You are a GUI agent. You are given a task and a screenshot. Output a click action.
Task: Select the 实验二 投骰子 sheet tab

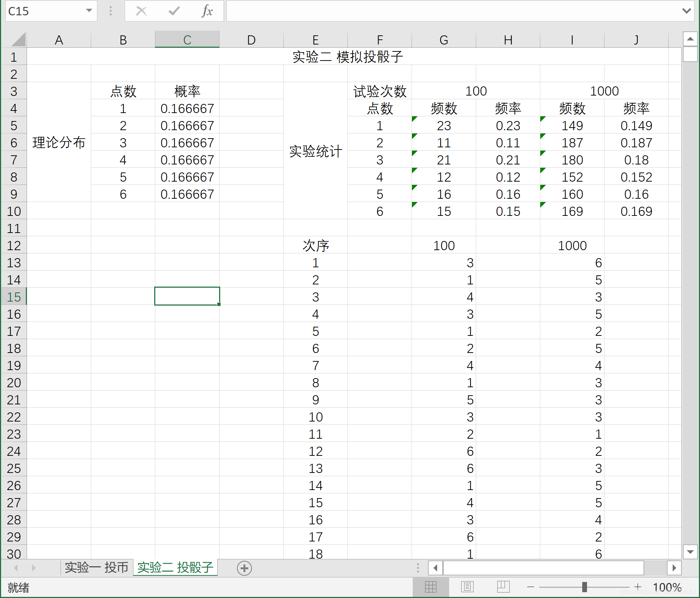175,568
